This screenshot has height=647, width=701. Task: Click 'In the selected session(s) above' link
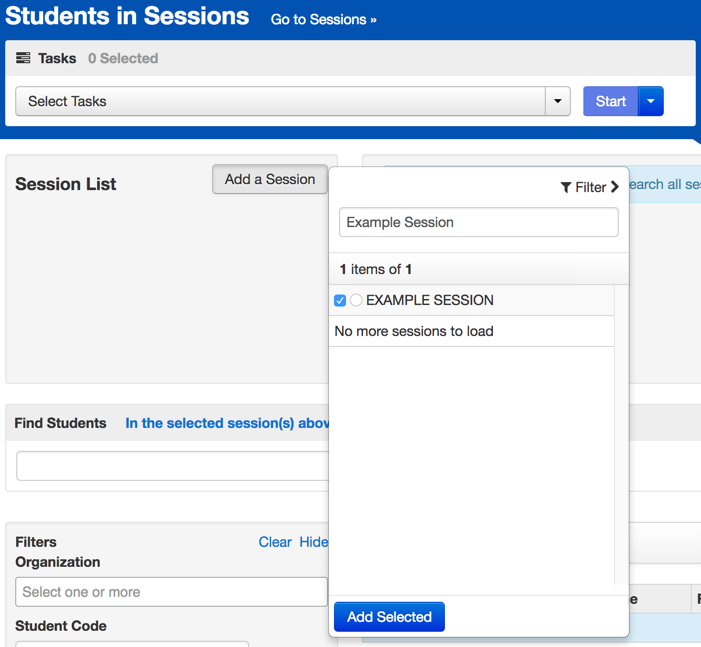227,423
